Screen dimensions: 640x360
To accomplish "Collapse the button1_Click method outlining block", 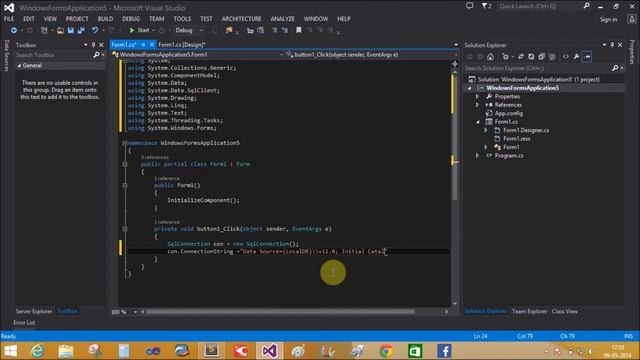I will (125, 229).
